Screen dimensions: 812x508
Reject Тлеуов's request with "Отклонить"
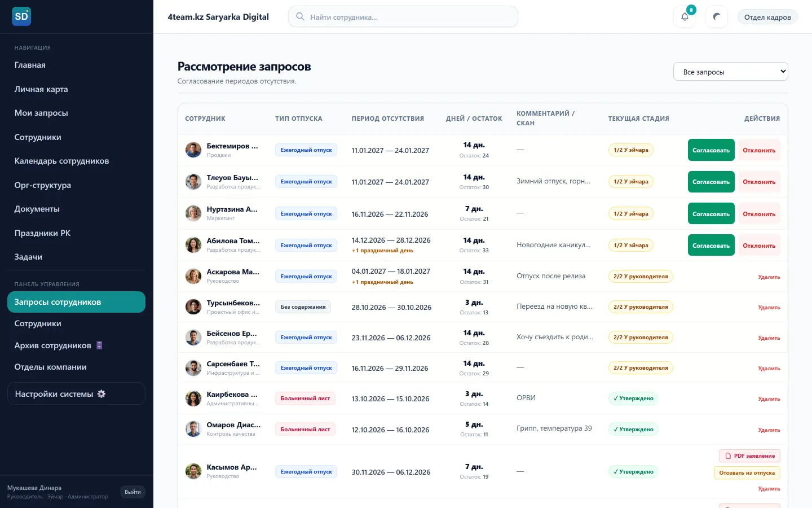point(759,182)
